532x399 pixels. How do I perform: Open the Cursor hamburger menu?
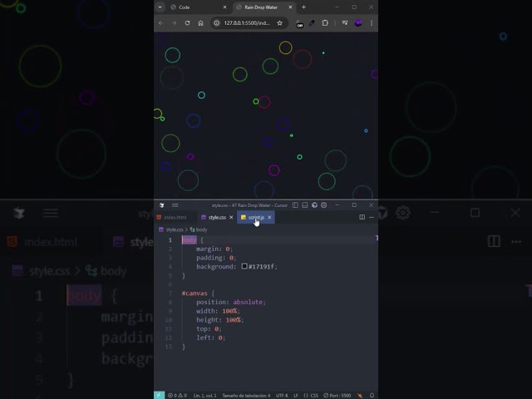tap(175, 205)
